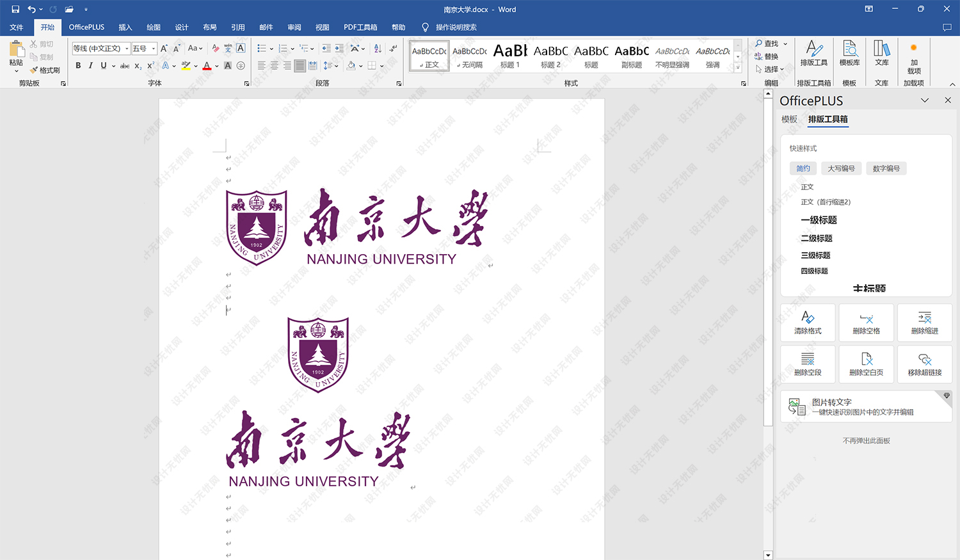Open the 文库 library button
The width and height of the screenshot is (960, 560).
point(882,54)
